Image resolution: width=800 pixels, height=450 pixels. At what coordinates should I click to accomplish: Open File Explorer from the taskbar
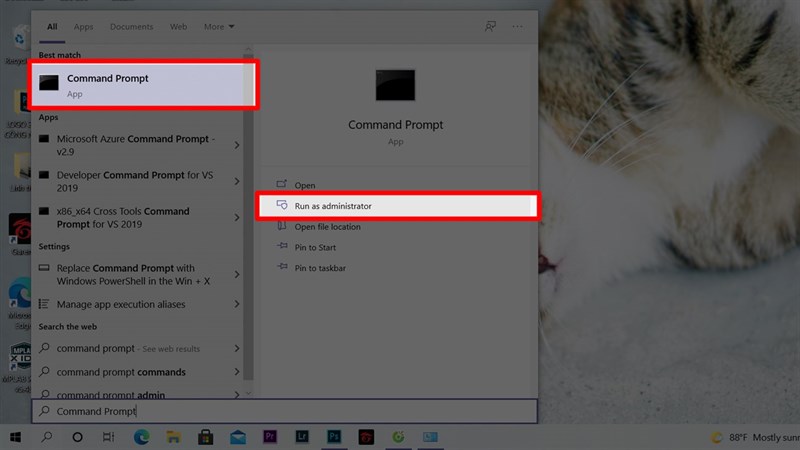click(x=173, y=437)
